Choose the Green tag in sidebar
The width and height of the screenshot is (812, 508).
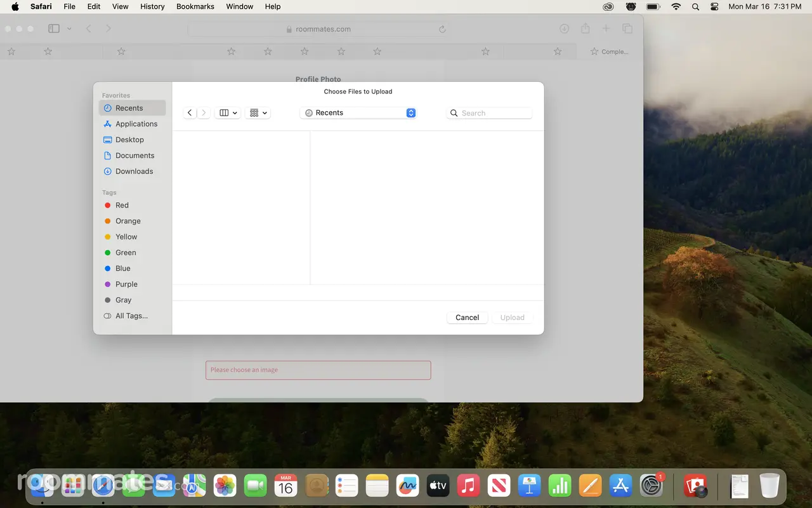point(126,253)
